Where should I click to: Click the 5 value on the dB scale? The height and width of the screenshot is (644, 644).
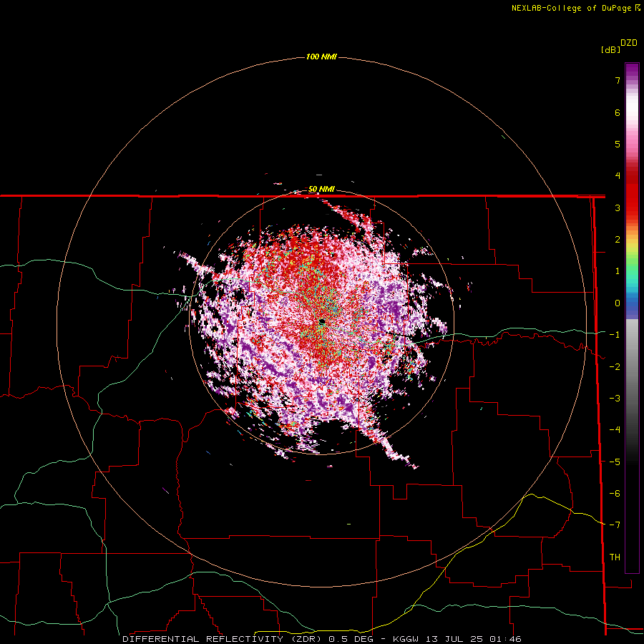pos(618,144)
